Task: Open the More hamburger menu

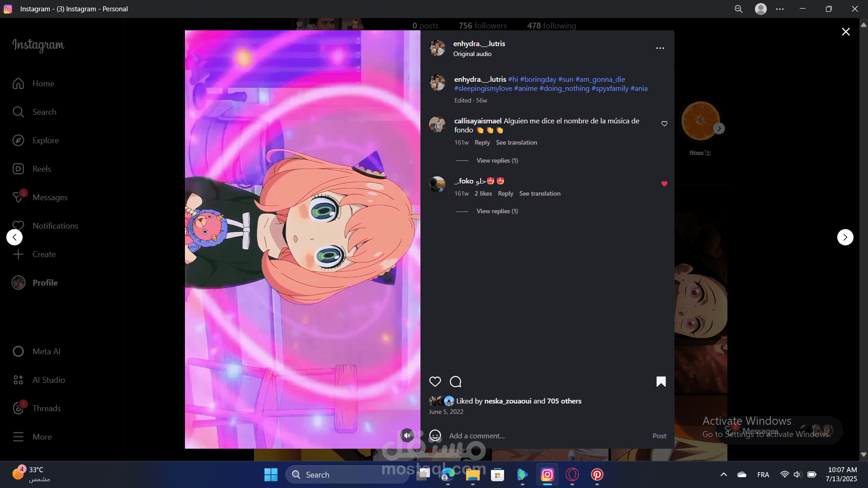Action: (x=18, y=437)
